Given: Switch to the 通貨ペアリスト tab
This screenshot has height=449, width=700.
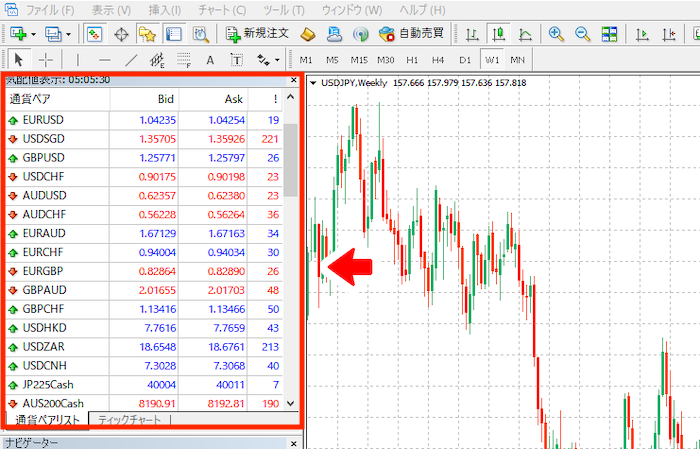Looking at the screenshot, I should [47, 420].
